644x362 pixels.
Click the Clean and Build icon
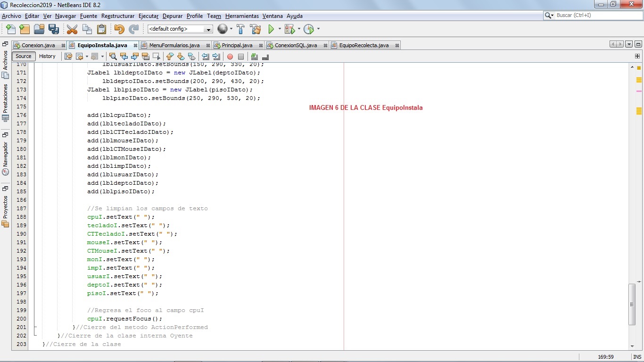pyautogui.click(x=256, y=29)
